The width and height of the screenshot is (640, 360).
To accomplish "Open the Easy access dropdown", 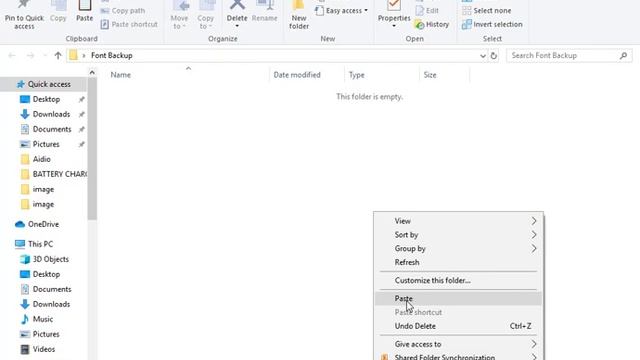I will tap(341, 11).
